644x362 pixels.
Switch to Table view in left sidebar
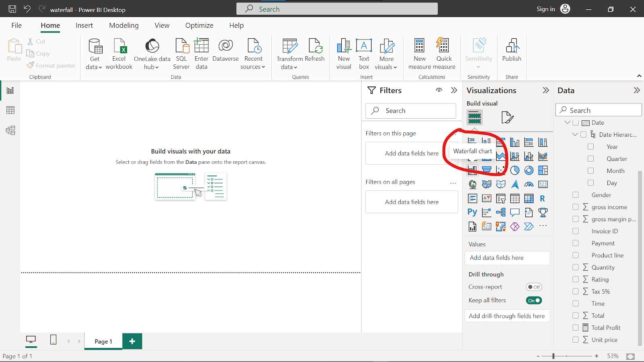(10, 110)
